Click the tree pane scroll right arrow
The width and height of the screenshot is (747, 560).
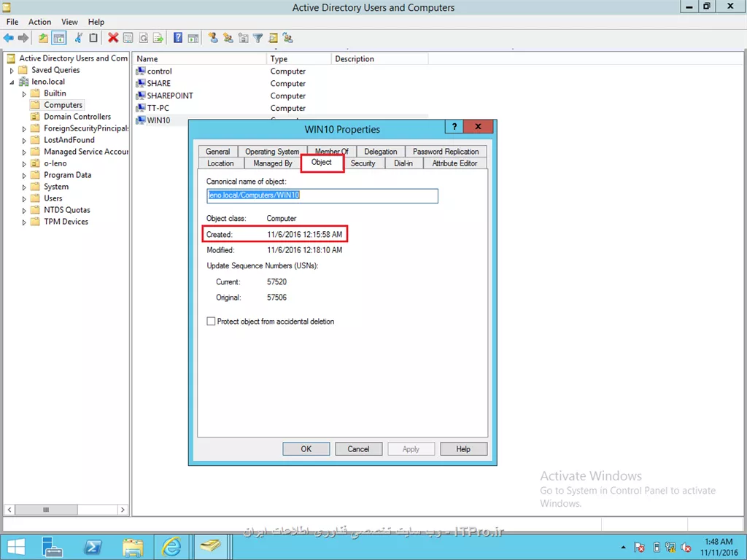click(x=123, y=510)
